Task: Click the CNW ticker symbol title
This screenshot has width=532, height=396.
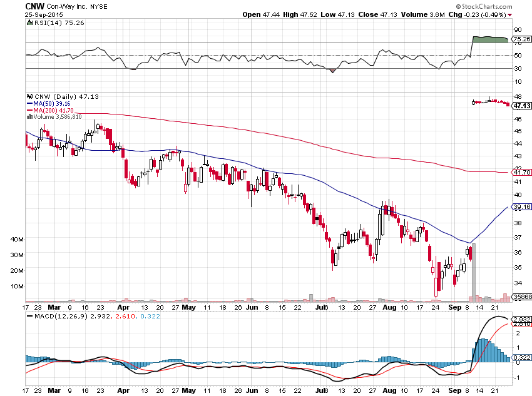Action: coord(34,6)
